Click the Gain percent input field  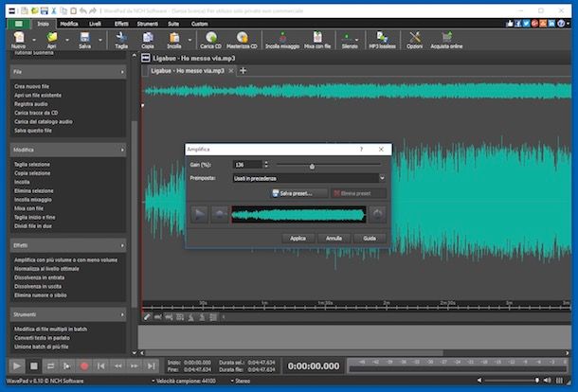pos(247,165)
